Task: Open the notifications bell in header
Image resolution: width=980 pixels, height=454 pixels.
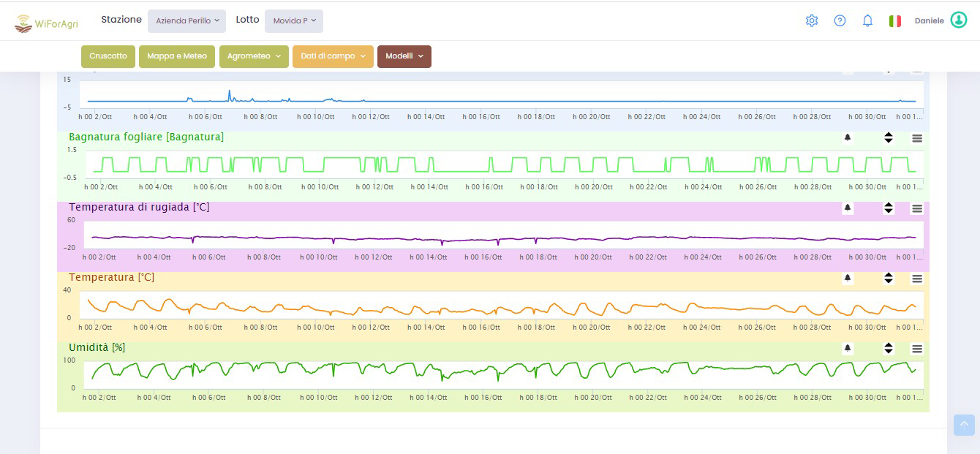Action: [x=867, y=20]
